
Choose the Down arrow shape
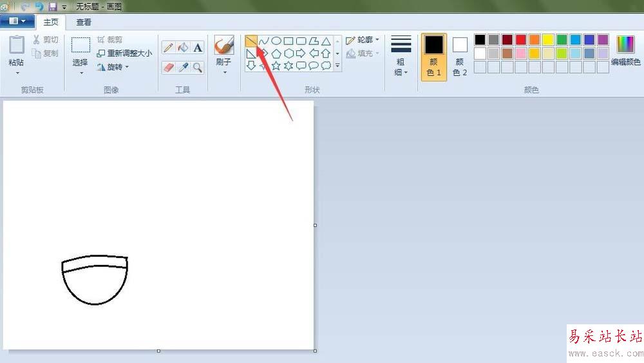pos(251,65)
